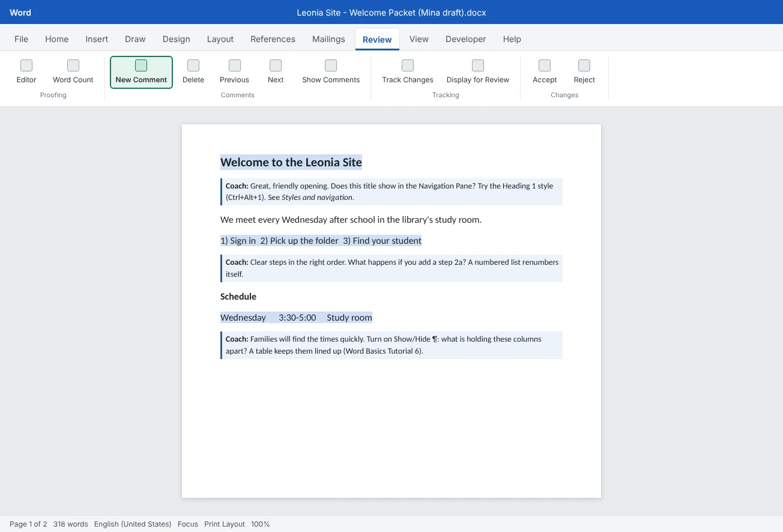Click the line starting '1) Sign in'
The width and height of the screenshot is (783, 532).
[x=321, y=241]
